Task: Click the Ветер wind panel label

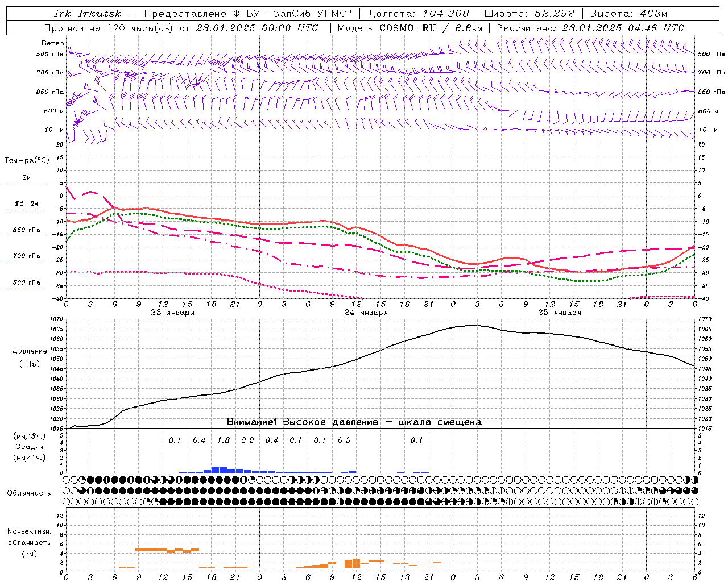Action: 52,43
